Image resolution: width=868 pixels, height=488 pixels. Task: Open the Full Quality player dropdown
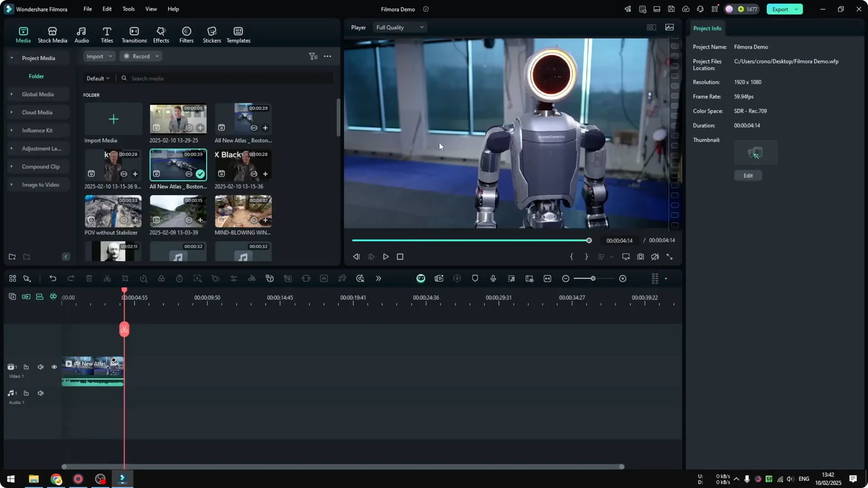click(400, 27)
